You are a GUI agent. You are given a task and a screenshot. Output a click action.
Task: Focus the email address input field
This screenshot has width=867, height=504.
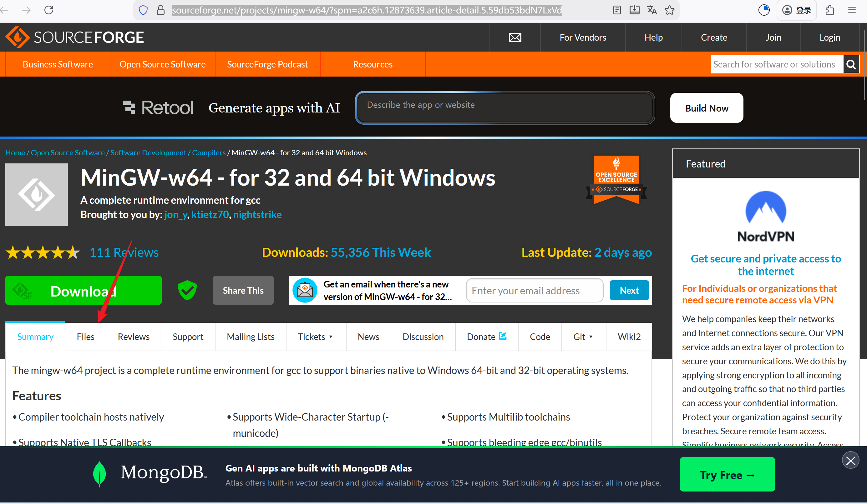point(535,291)
